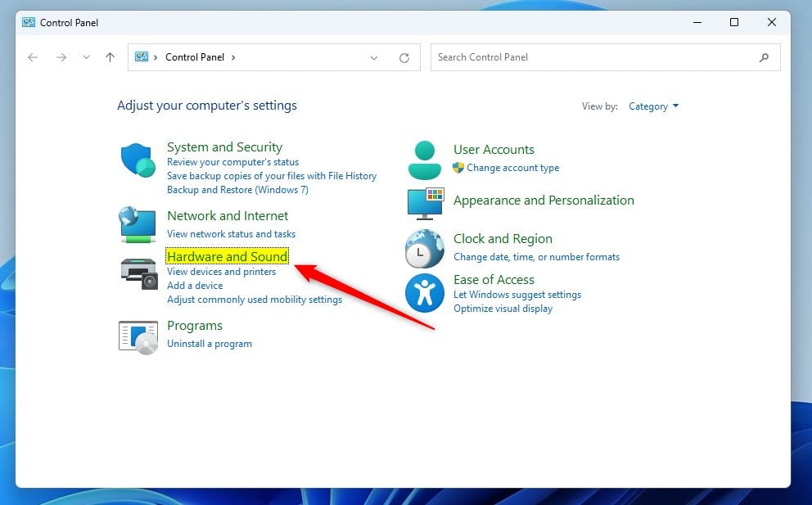Open Save backup copies with File History
The image size is (812, 505).
tap(272, 176)
